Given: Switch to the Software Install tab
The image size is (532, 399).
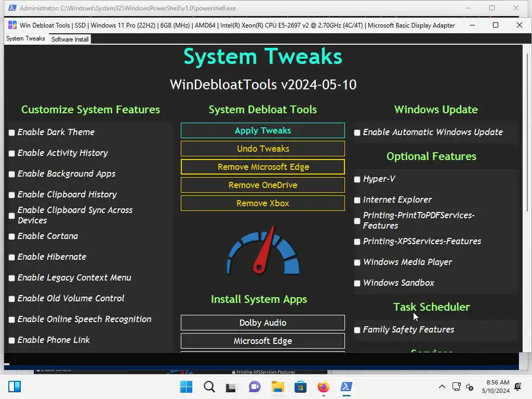Looking at the screenshot, I should (70, 39).
